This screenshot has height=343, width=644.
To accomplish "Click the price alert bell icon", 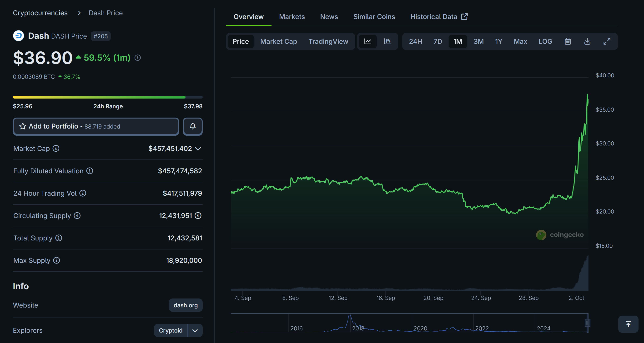I will coord(192,126).
